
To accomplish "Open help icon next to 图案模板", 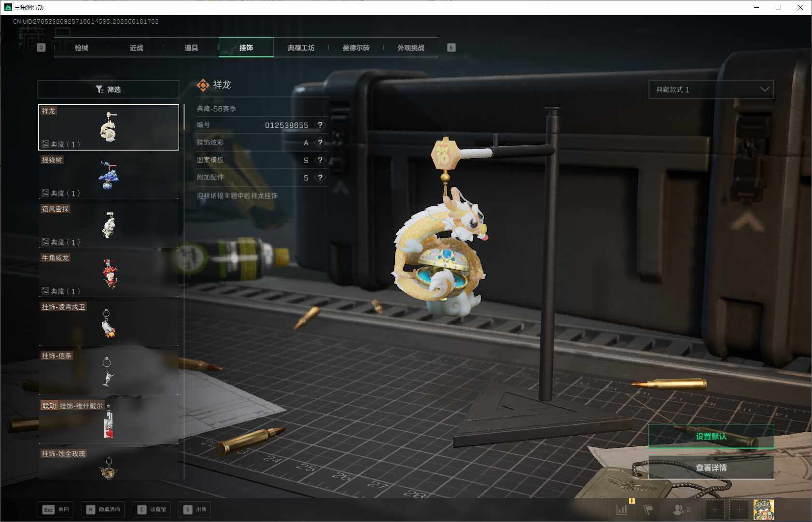I will 320,160.
